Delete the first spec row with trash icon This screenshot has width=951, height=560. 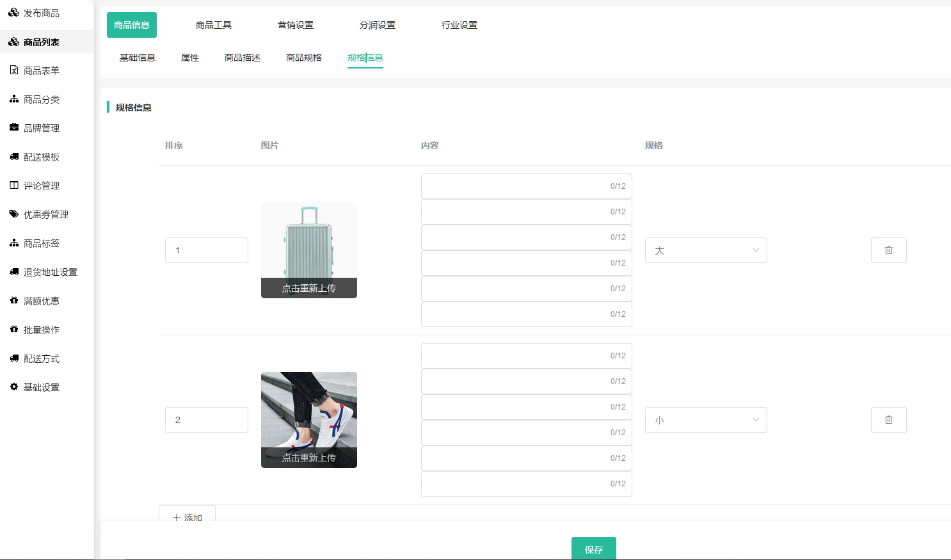coord(888,250)
